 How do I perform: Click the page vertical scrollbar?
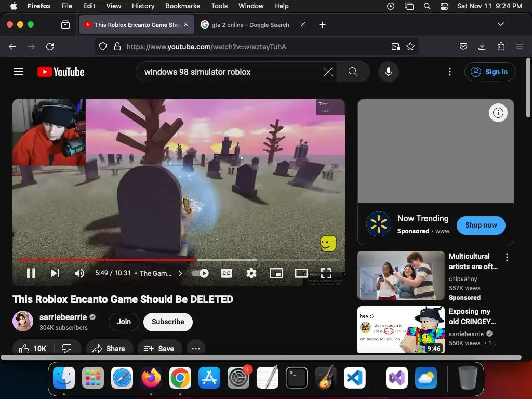click(528, 88)
